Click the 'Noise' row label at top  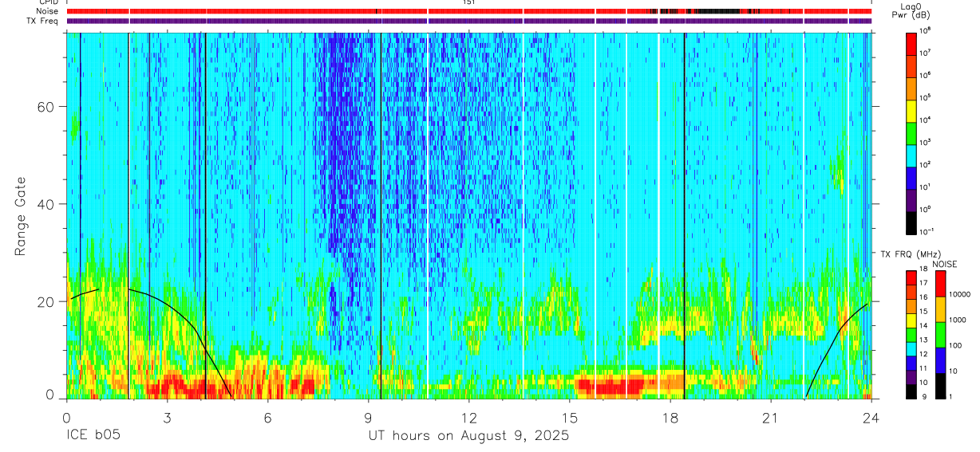click(49, 11)
